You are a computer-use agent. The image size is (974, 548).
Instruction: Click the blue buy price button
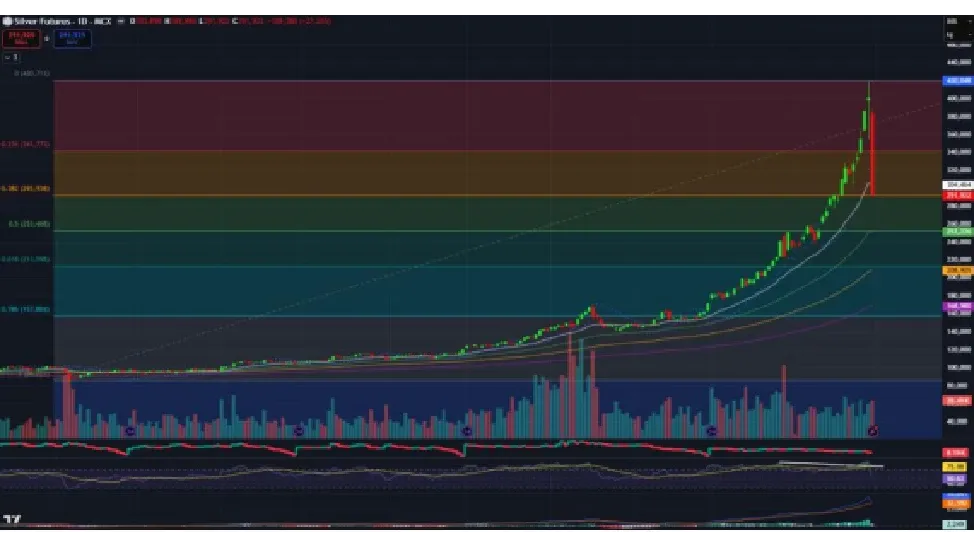[72, 39]
